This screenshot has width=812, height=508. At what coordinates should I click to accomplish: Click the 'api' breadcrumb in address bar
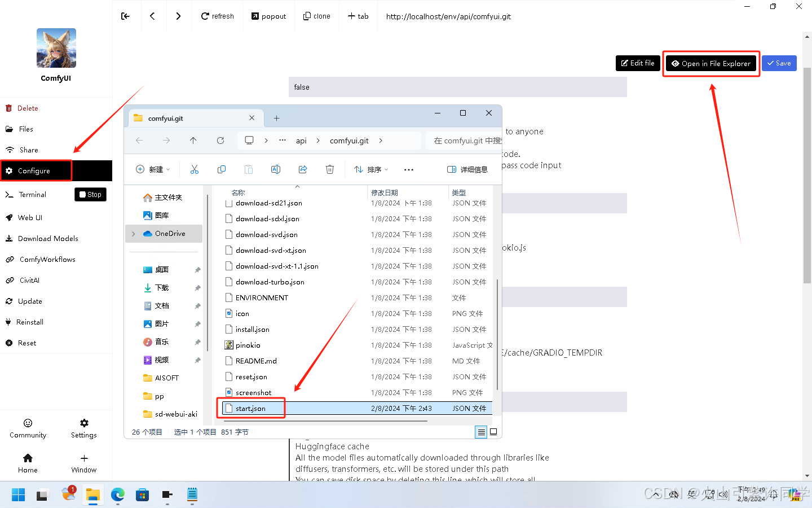(x=301, y=141)
